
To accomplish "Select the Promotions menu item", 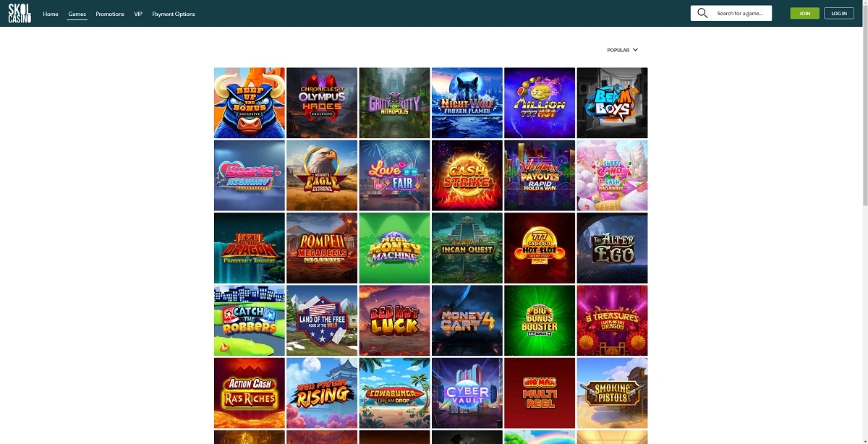I will [110, 14].
